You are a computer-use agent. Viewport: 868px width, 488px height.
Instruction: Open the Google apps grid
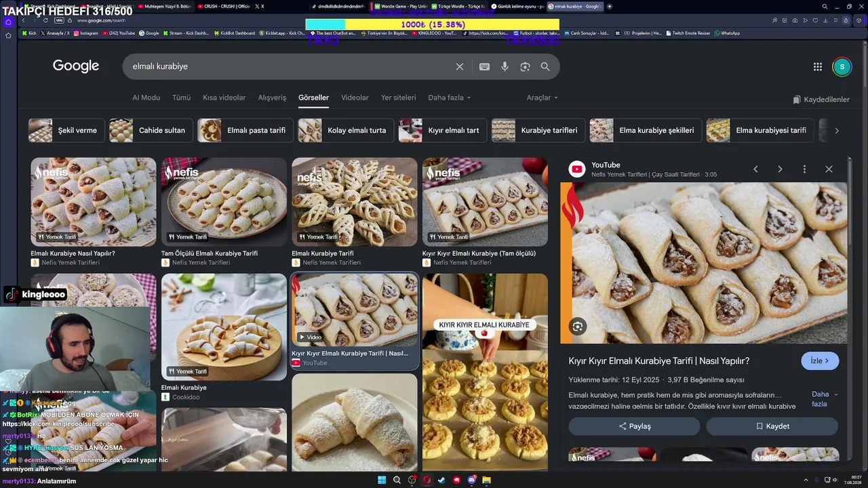(x=818, y=66)
